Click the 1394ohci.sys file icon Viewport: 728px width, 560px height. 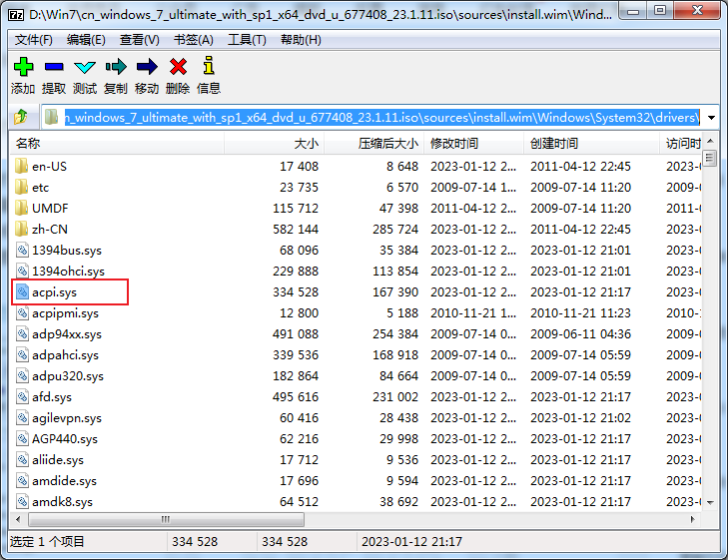click(x=22, y=271)
